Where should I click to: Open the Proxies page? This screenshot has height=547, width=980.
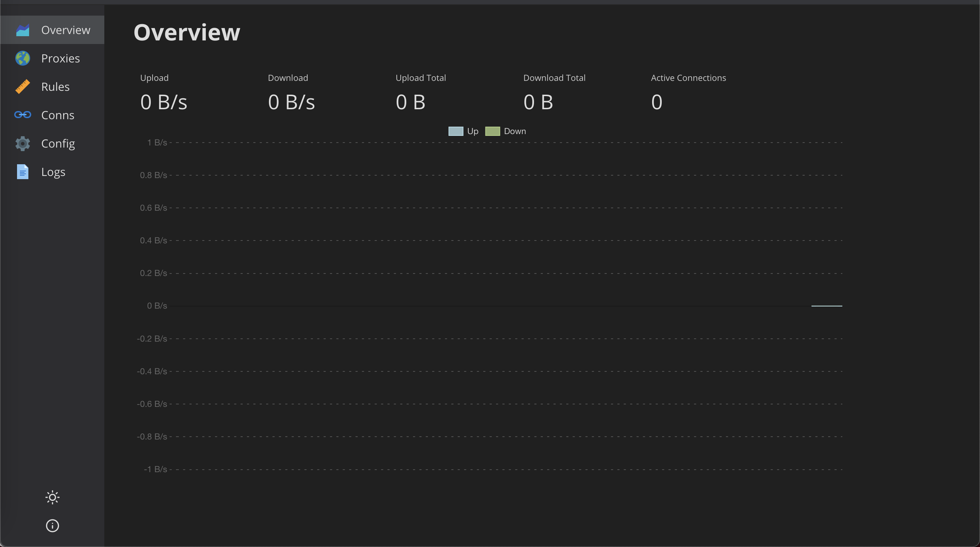[x=60, y=58]
